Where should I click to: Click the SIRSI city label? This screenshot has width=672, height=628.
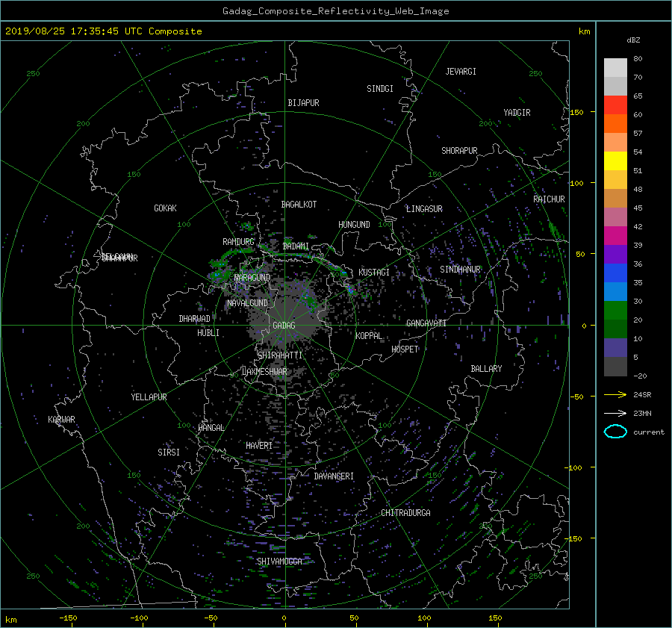169,453
